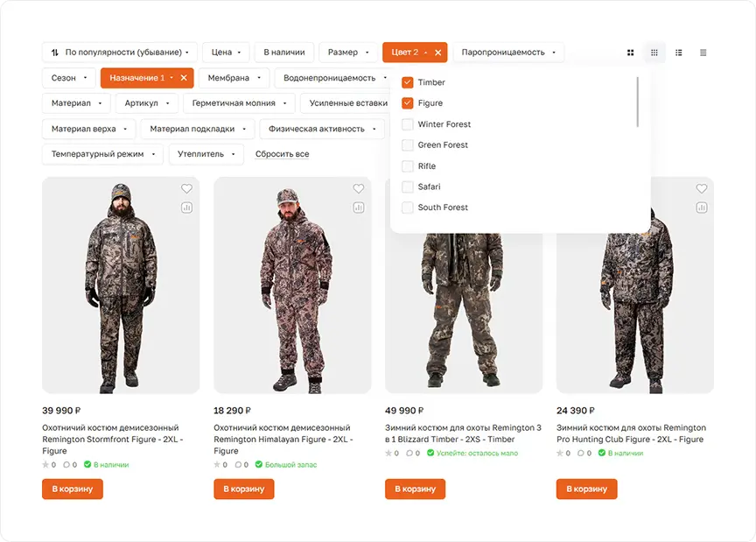Open the Сезон filter menu

[x=69, y=78]
